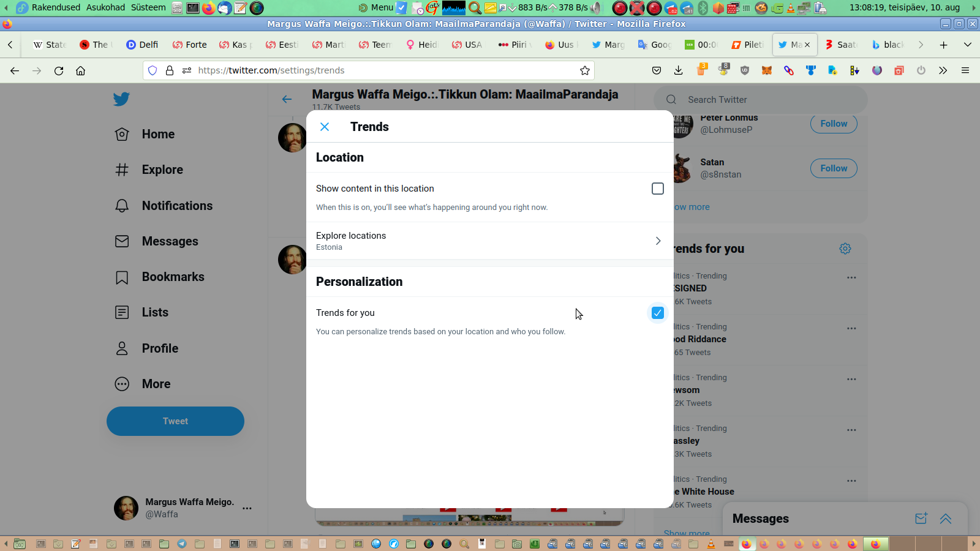This screenshot has width=980, height=551.
Task: Open account options for @Waffa
Action: pos(247,508)
